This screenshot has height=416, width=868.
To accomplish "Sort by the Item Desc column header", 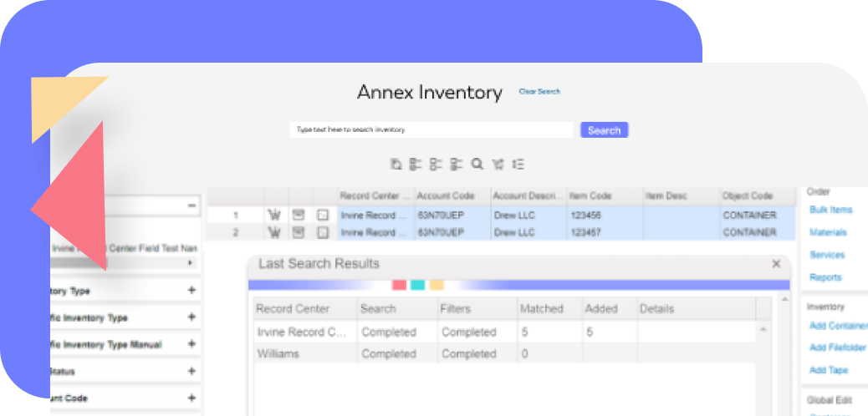I will tap(681, 195).
